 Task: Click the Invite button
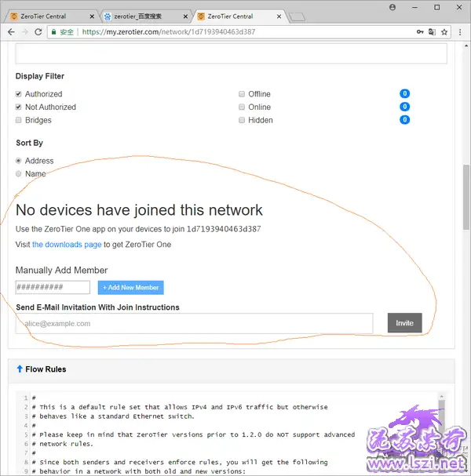[x=404, y=323]
